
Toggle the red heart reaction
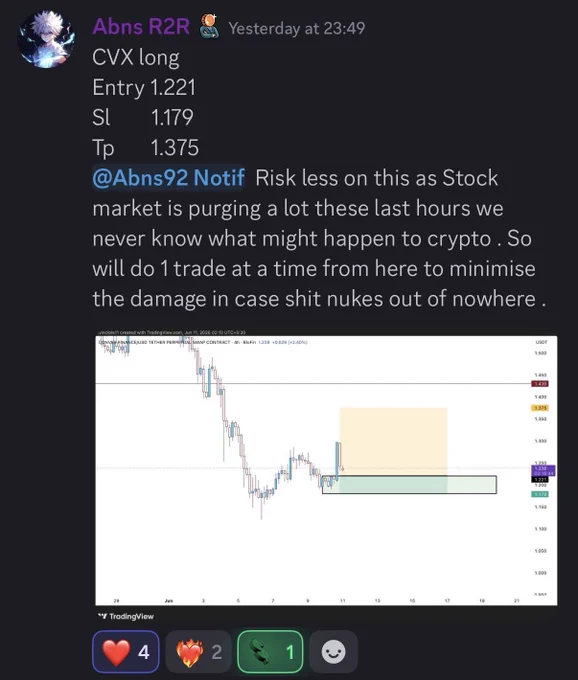pyautogui.click(x=126, y=651)
